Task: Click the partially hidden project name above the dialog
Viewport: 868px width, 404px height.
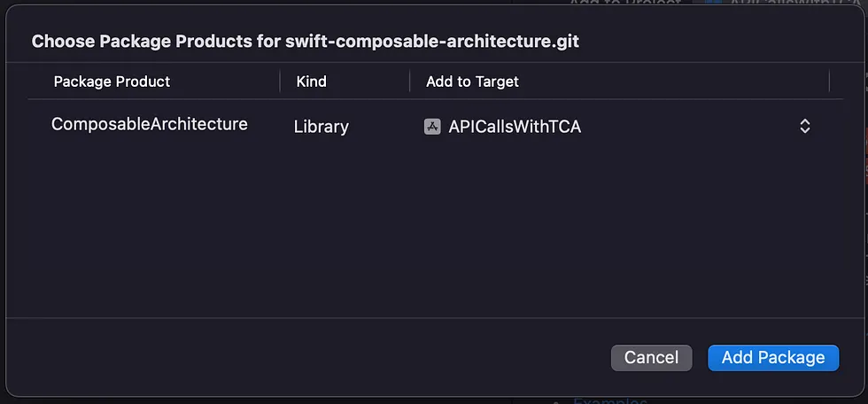Action: [x=792, y=2]
